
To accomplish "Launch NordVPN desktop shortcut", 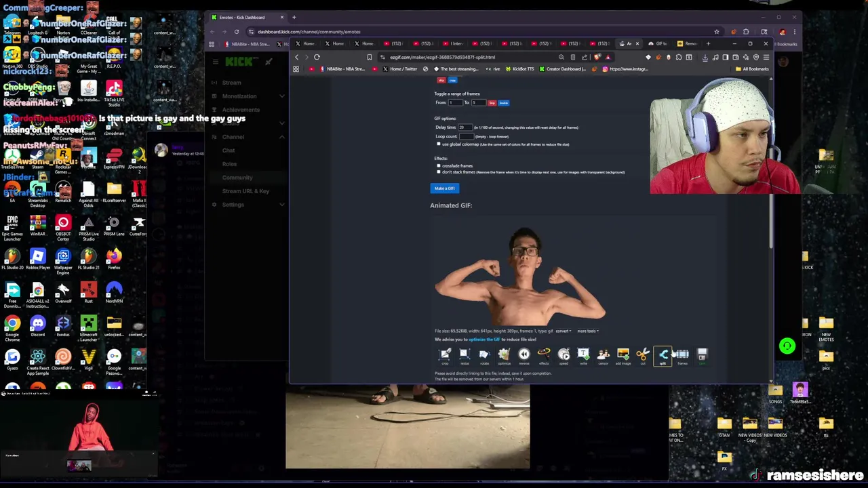I will pos(113,293).
